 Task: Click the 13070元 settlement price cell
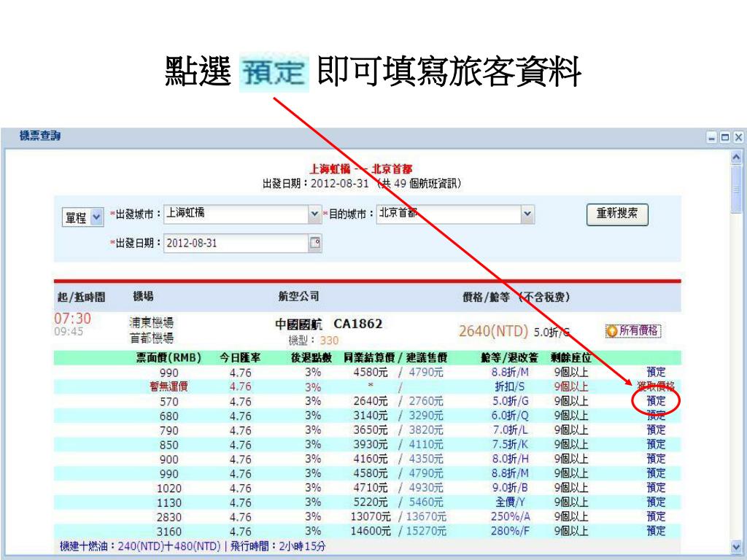pos(371,517)
